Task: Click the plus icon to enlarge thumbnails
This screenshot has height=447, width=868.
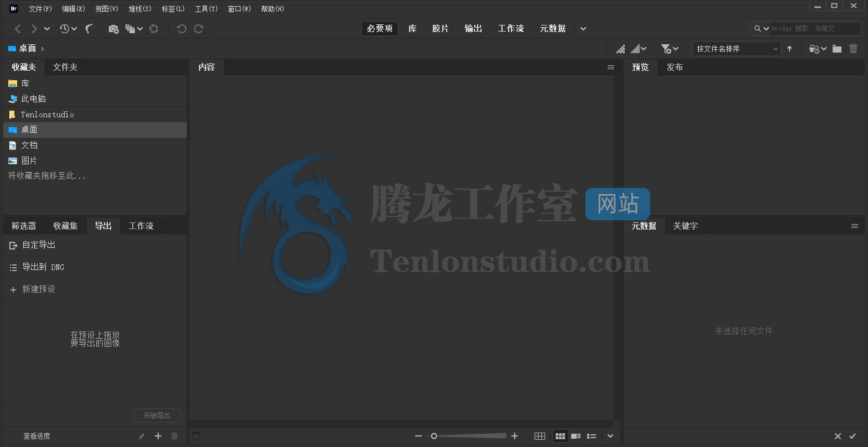Action: point(515,436)
